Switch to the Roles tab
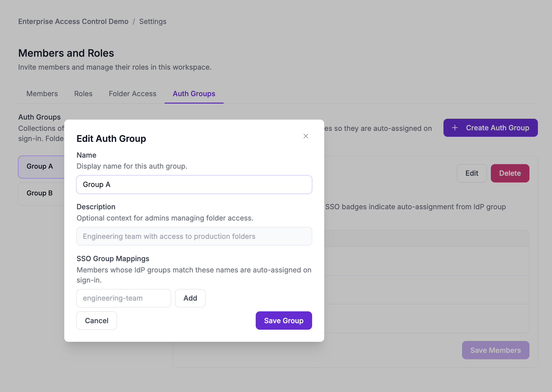The height and width of the screenshot is (392, 552). point(83,94)
